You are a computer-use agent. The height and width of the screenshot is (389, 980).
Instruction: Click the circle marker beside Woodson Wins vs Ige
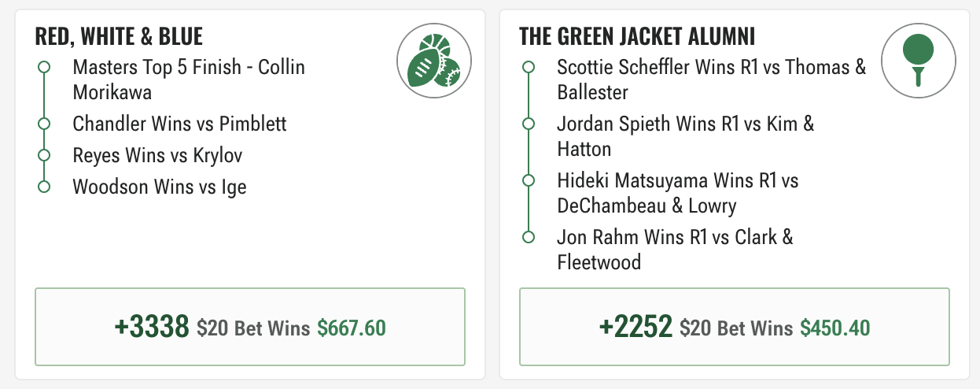click(44, 187)
